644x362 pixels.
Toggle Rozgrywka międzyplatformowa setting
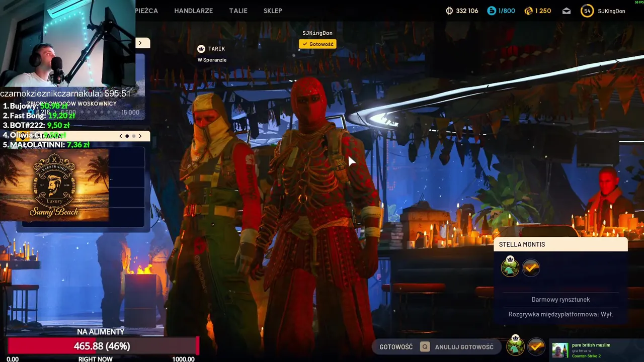(560, 314)
